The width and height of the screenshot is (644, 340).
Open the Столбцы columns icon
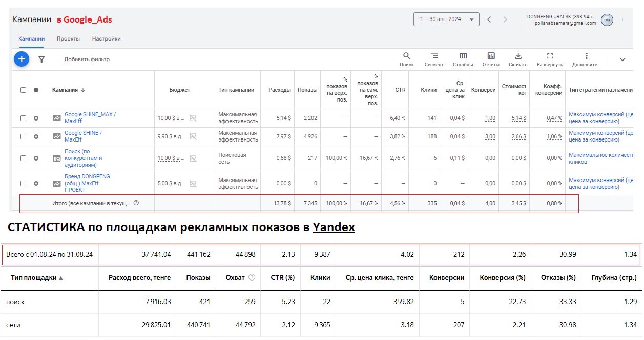(463, 57)
